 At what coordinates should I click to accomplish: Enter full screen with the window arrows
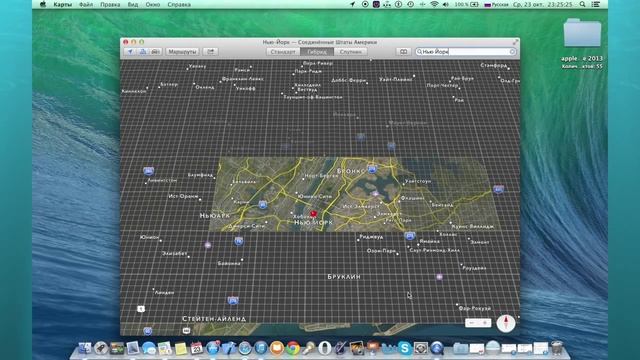516,42
